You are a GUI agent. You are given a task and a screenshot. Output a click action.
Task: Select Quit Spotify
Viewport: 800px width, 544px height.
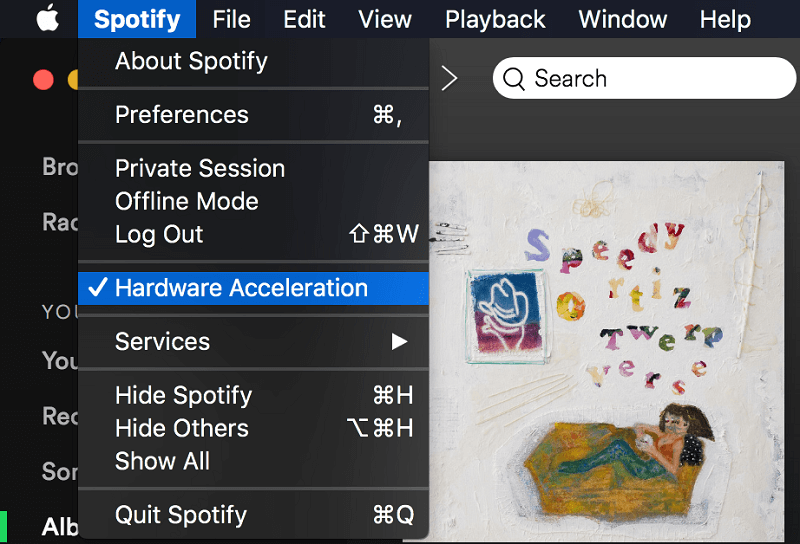(181, 515)
